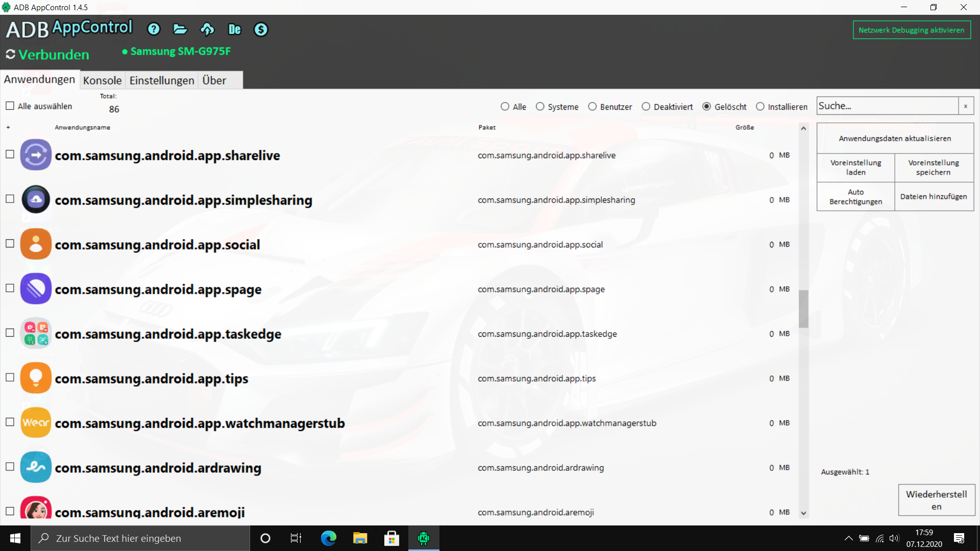This screenshot has height=551, width=980.
Task: Click the 'Wiederherstellen' button
Action: click(x=936, y=500)
